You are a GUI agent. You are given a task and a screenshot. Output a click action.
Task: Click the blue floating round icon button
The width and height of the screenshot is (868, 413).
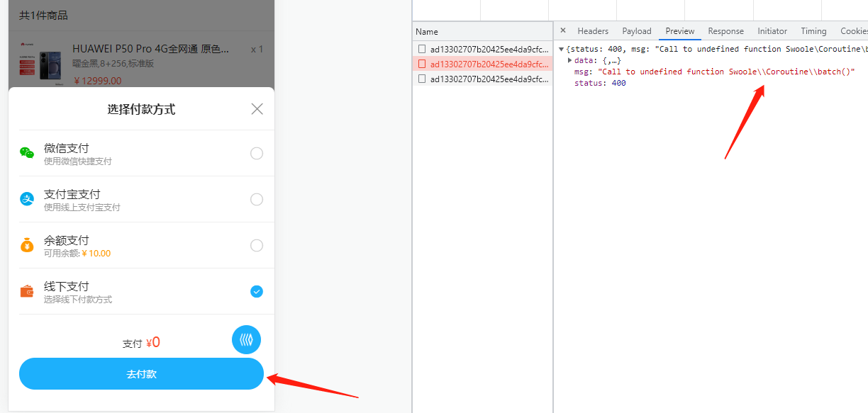click(x=247, y=340)
